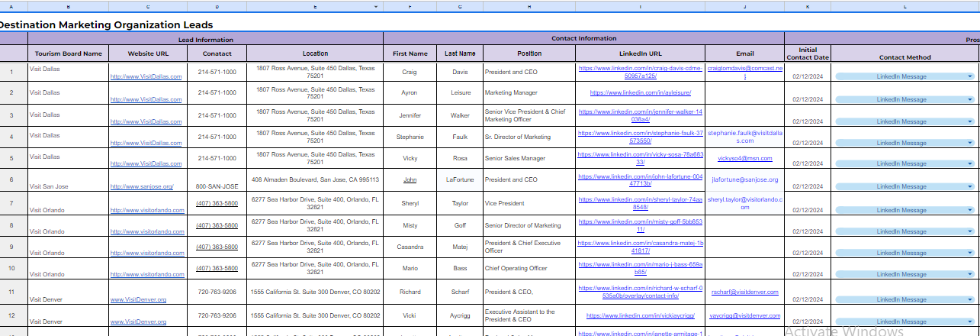Open Contact Method dropdown for Jennifer Walker
The width and height of the screenshot is (980, 336).
[x=970, y=121]
